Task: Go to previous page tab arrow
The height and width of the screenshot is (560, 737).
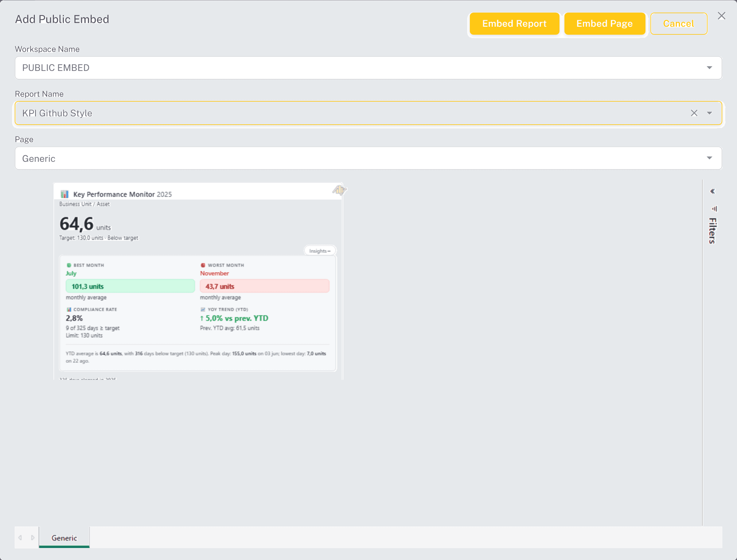Action: point(20,538)
